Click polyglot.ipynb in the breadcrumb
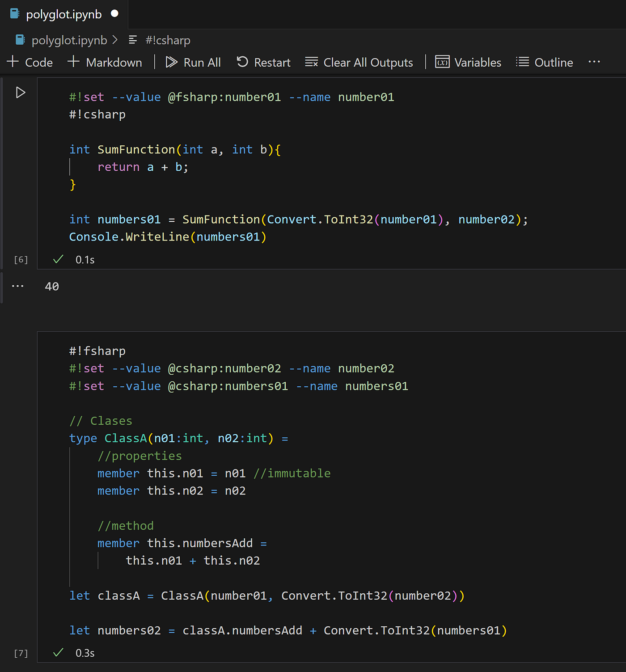The width and height of the screenshot is (626, 672). click(x=69, y=40)
